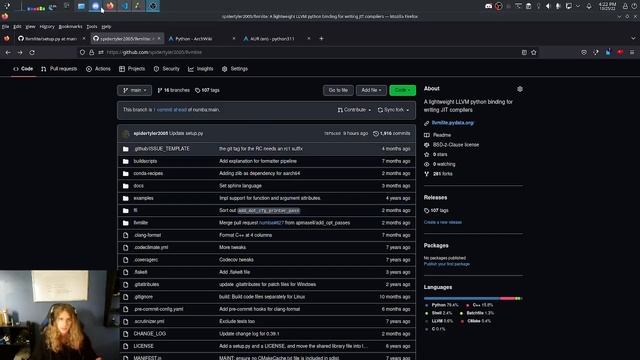
Task: Expand the Add file dropdown
Action: [371, 90]
